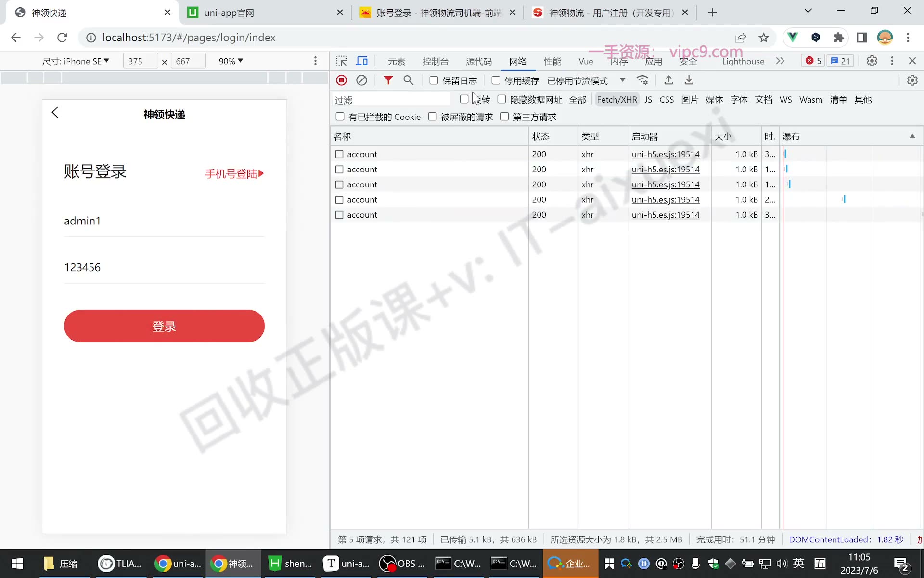Enable preserve log checkbox
This screenshot has width=924, height=578.
coord(434,80)
